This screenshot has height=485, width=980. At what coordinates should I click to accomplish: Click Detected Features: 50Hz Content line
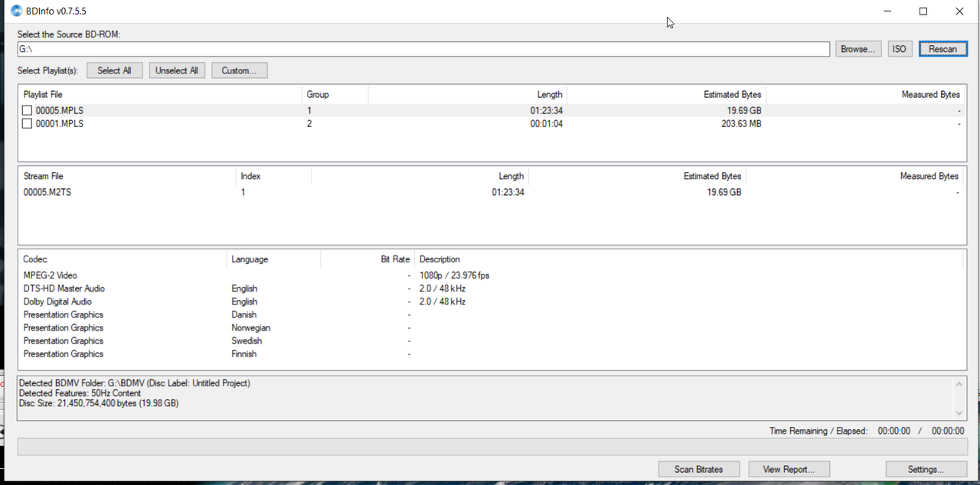(80, 393)
